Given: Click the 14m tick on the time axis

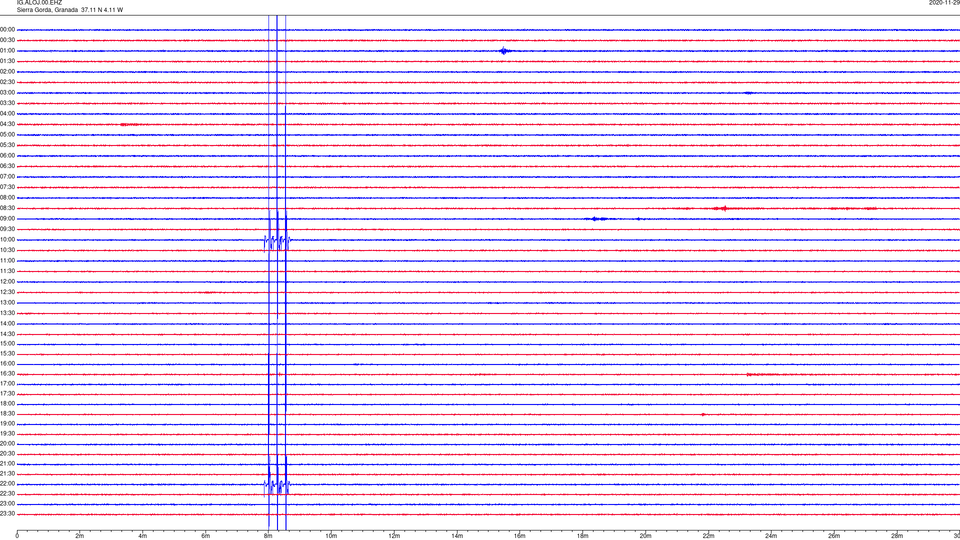Looking at the screenshot, I should coord(457,536).
